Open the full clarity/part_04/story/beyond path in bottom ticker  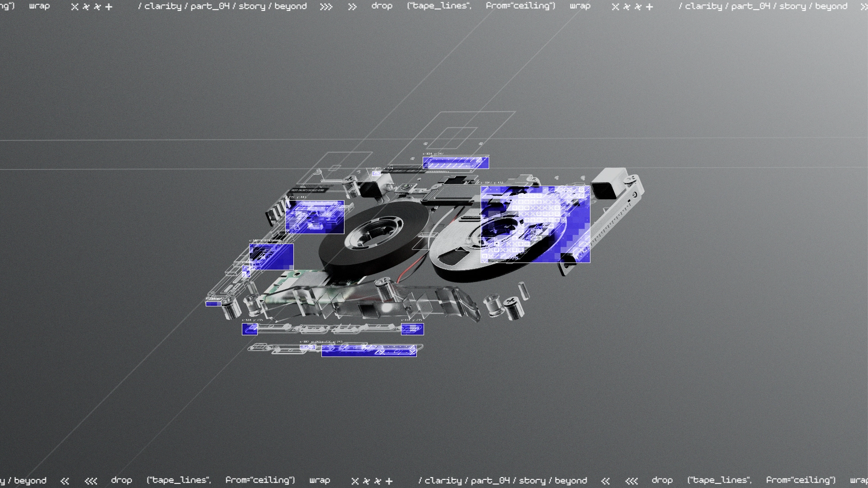click(x=502, y=481)
